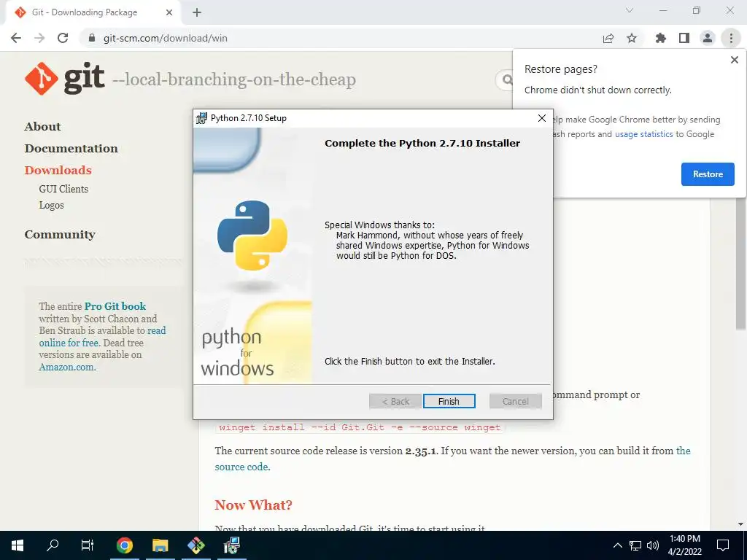Click the Now What? heading
The image size is (747, 560).
[x=253, y=505]
